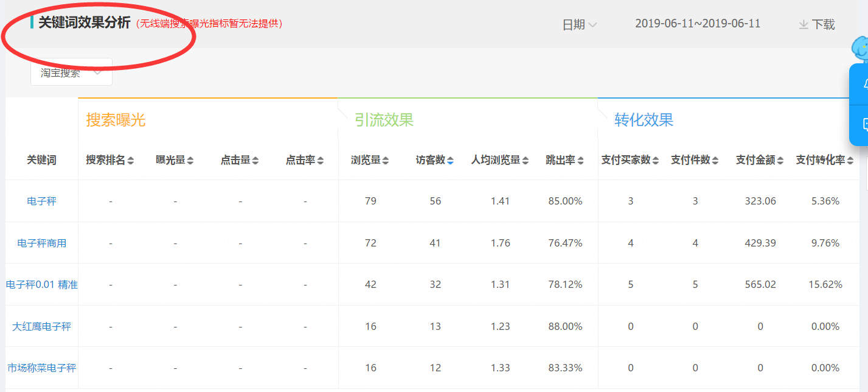Screen dimensions: 868x392
Task: Switch to 转化效果 section tab
Action: [644, 120]
